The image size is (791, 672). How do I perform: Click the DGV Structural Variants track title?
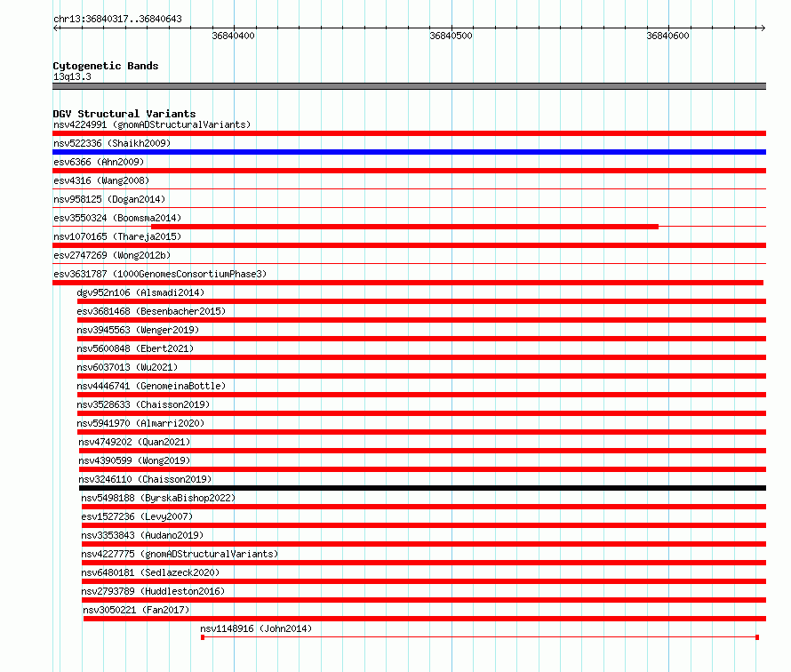(124, 114)
